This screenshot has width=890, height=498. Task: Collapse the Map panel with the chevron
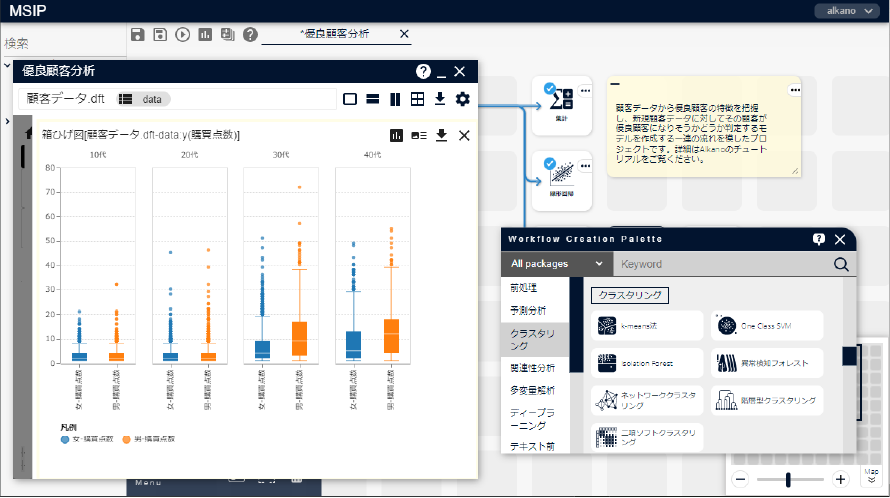[x=871, y=480]
